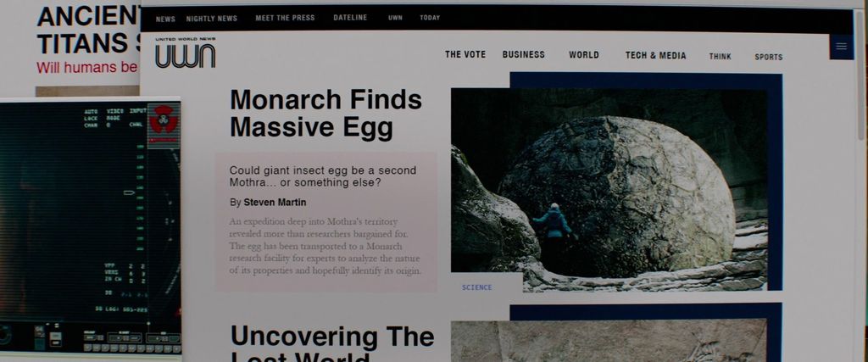Click the SCIENCE category tag
This screenshot has height=362, width=868.
tap(477, 287)
